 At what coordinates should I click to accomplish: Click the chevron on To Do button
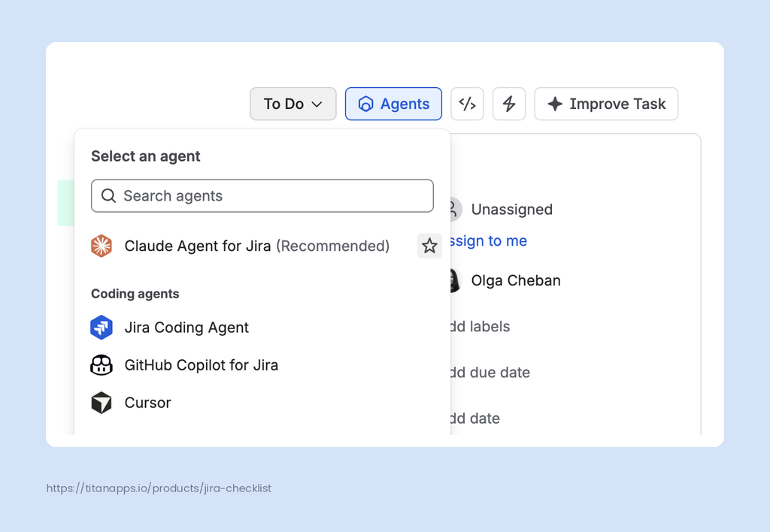pos(317,104)
